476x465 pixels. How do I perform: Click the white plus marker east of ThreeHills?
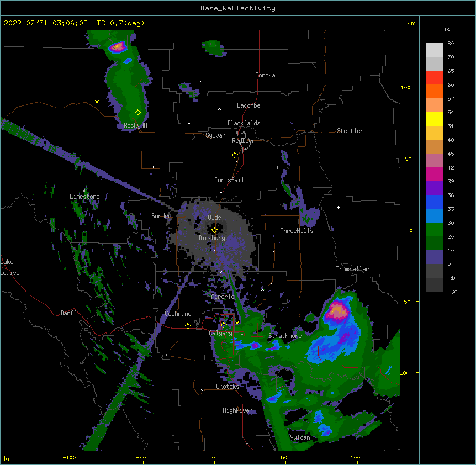coord(338,207)
